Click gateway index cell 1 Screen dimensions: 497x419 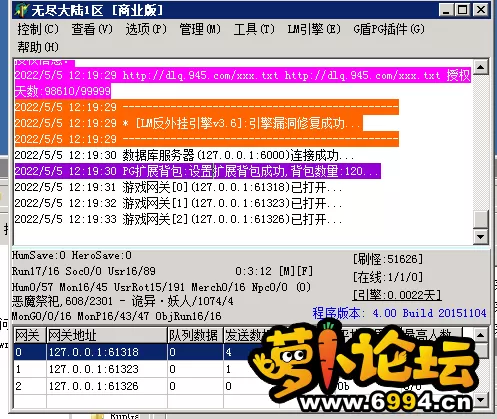click(30, 369)
